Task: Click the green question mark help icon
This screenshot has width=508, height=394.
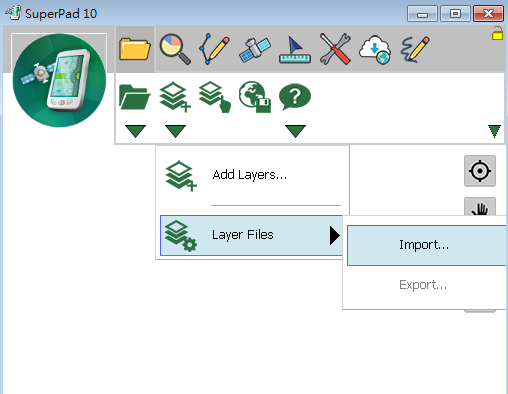Action: coord(295,97)
